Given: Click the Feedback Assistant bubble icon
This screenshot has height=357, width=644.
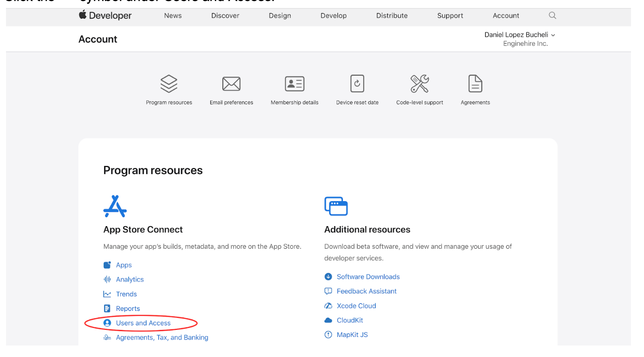Looking at the screenshot, I should point(329,291).
